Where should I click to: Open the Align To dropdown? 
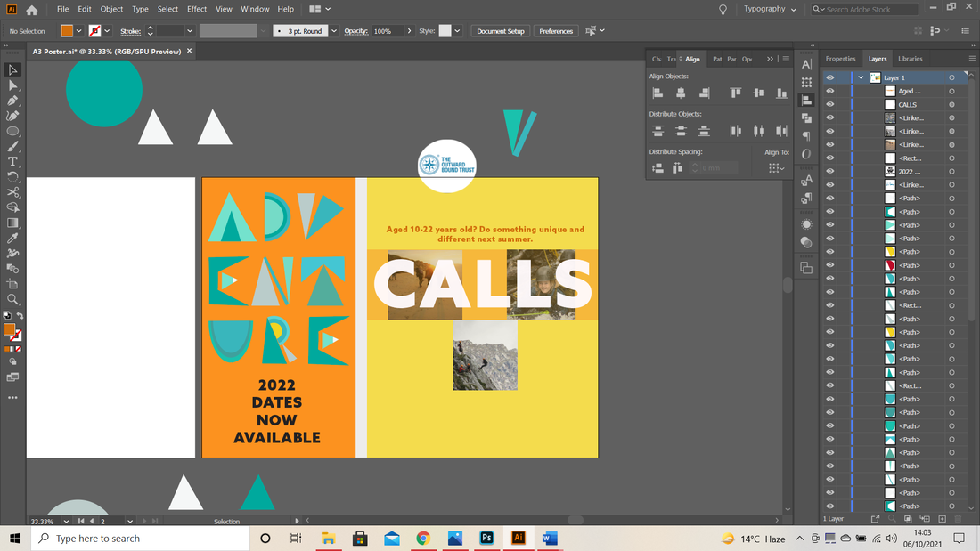(776, 168)
